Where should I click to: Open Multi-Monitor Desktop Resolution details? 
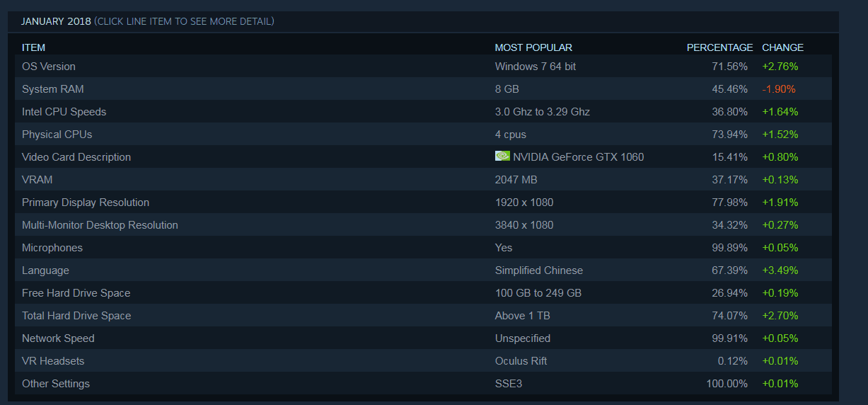click(x=100, y=225)
